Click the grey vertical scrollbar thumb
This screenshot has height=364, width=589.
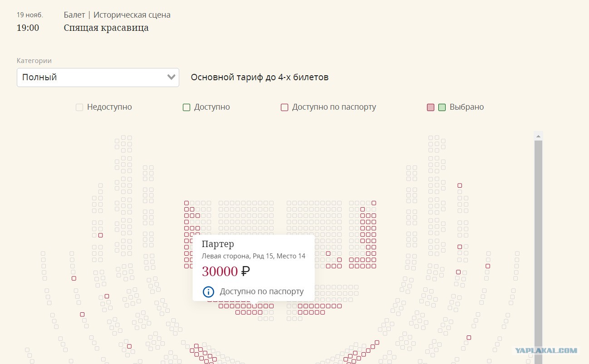538,252
